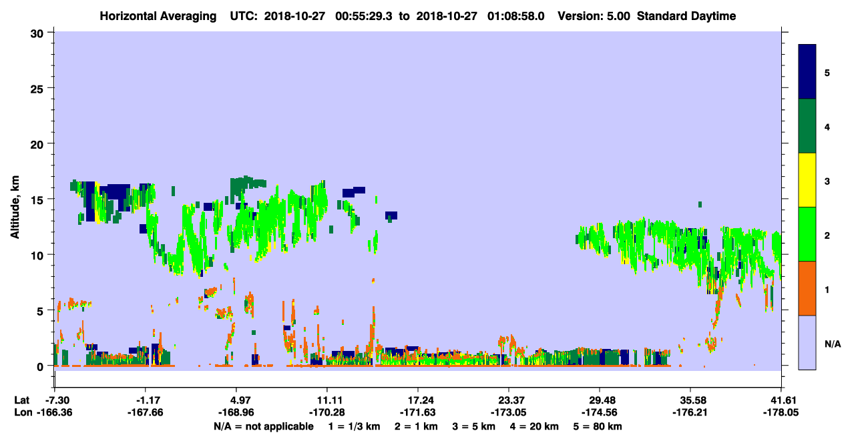Click the yellow 3 legend swatch
868x445 pixels.
coord(807,180)
